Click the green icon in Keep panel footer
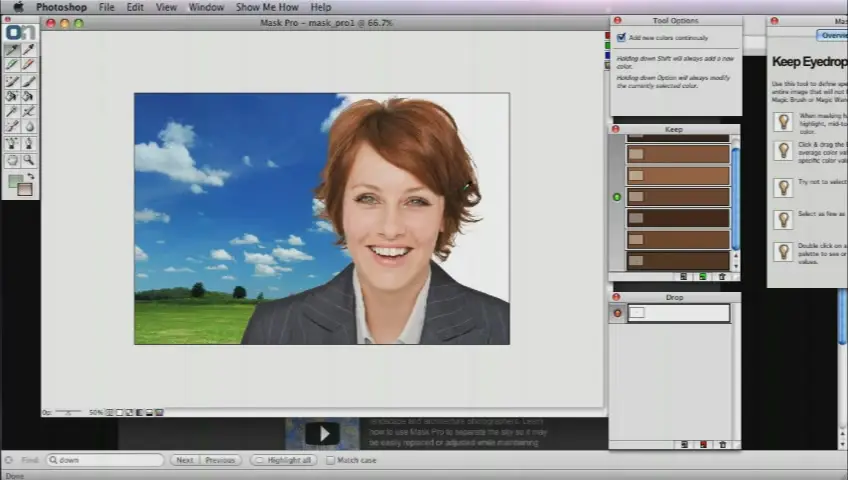 tap(703, 277)
